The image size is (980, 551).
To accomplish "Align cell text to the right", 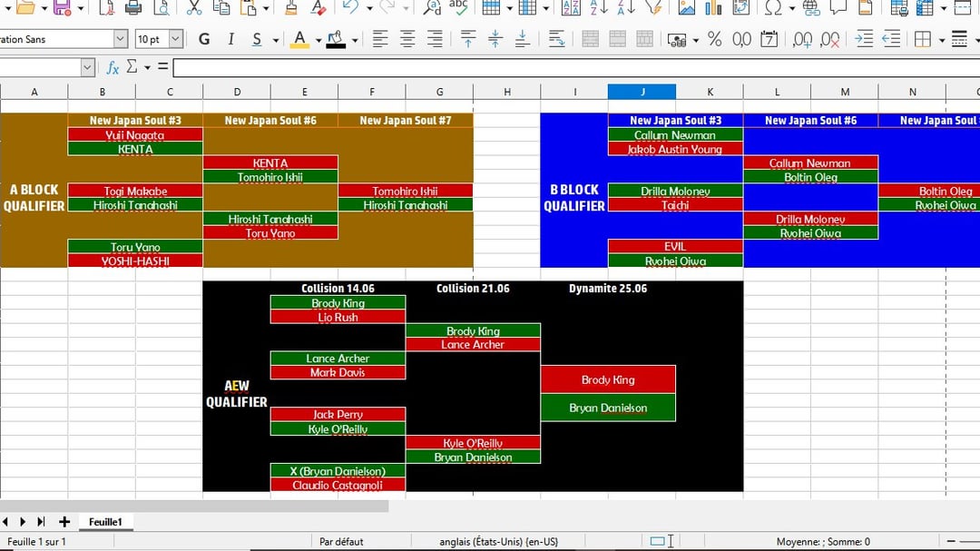I will coord(435,39).
